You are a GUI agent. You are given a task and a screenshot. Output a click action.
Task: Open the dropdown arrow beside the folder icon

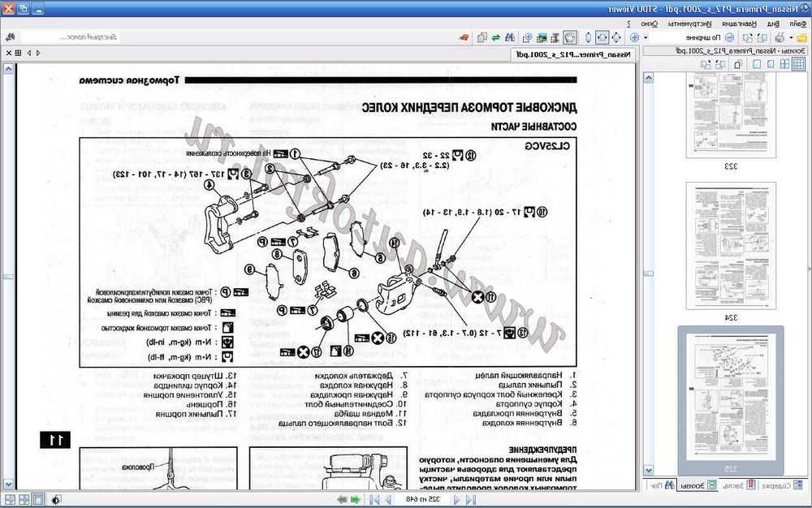(791, 37)
